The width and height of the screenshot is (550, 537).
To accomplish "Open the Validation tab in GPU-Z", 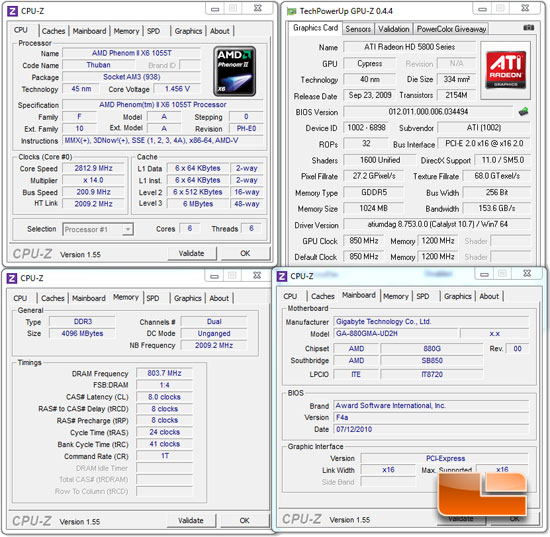I will point(394,29).
